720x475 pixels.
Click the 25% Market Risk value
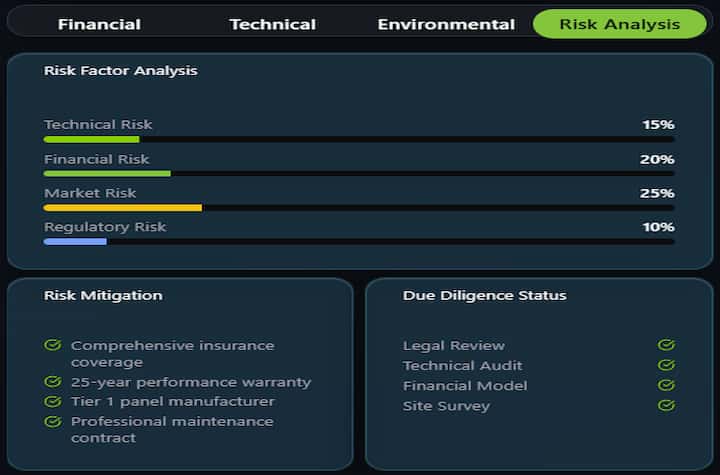pyautogui.click(x=657, y=193)
